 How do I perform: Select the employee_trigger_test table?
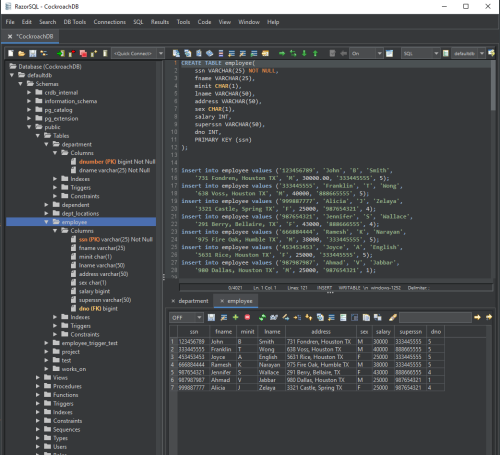[89, 343]
